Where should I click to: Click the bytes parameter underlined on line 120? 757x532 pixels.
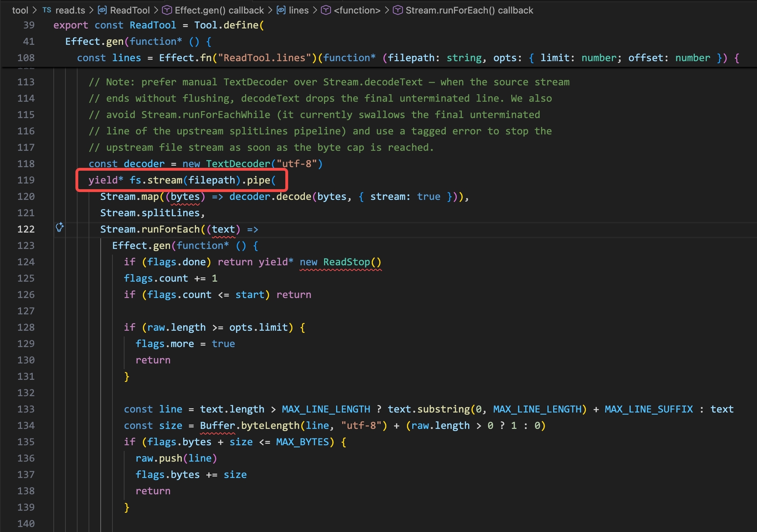(x=185, y=197)
